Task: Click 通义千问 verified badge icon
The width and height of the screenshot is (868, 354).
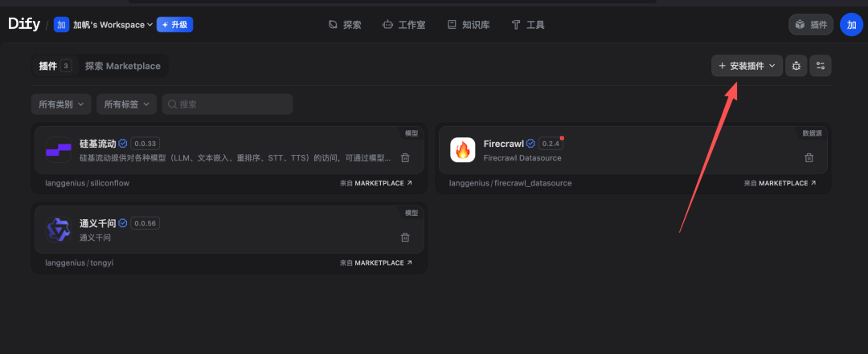Action: pos(123,223)
